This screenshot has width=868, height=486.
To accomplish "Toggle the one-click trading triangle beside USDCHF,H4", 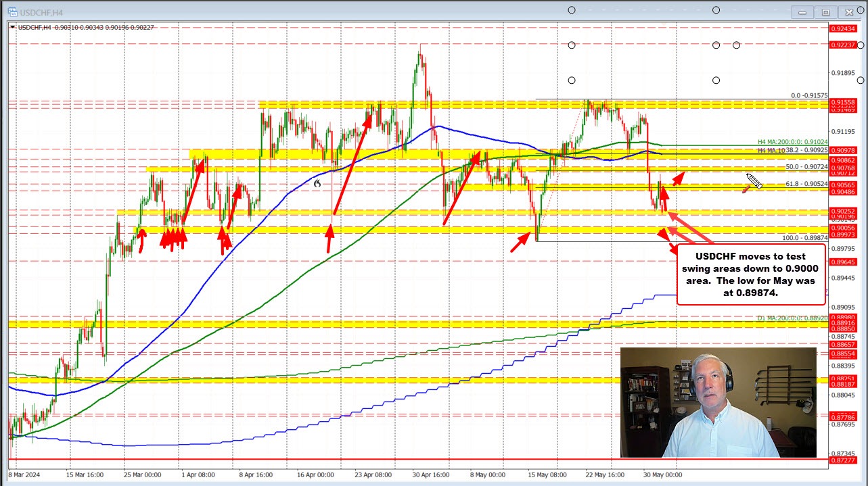I will [x=14, y=27].
